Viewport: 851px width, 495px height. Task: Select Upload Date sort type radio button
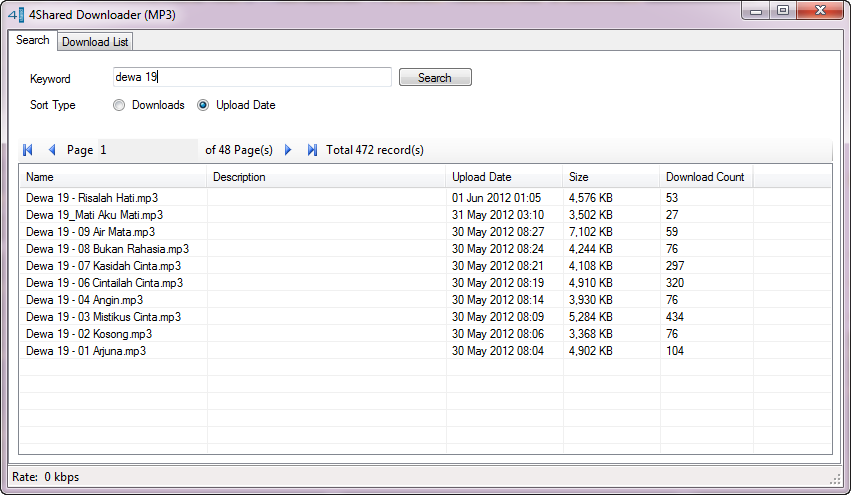click(x=203, y=105)
